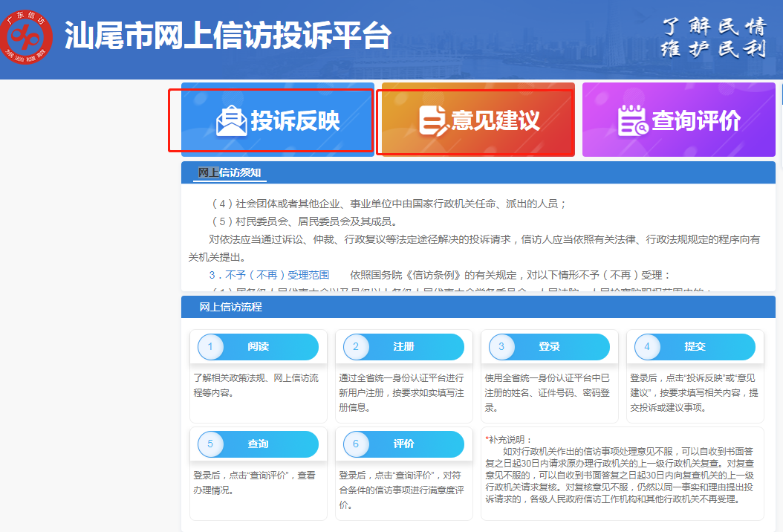This screenshot has height=532, width=783.
Task: Click the document-pen icon on 意见建议
Action: 433,121
